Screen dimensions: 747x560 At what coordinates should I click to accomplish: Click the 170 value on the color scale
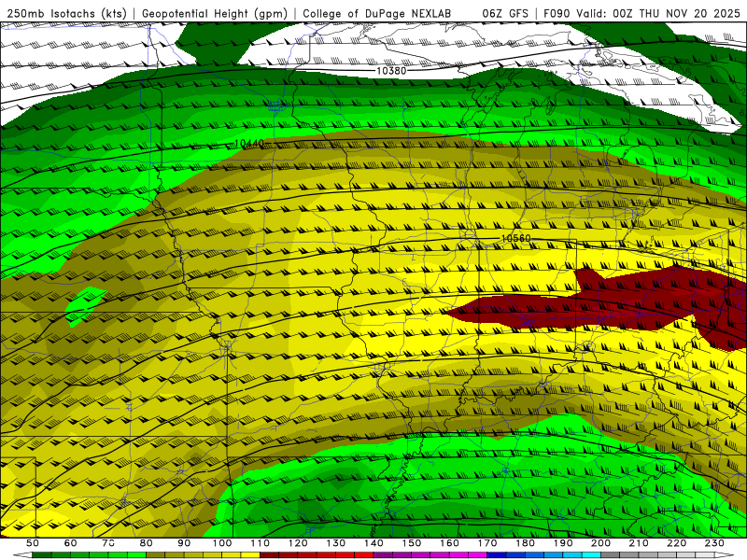pyautogui.click(x=487, y=543)
